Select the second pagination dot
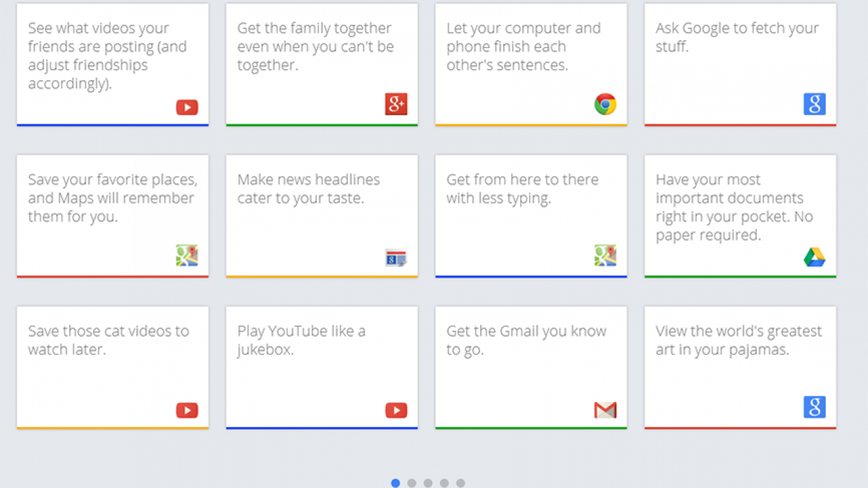This screenshot has height=488, width=868. click(x=412, y=483)
